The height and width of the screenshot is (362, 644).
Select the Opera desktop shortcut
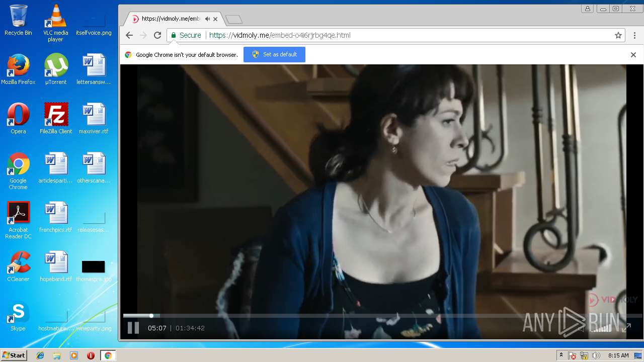(x=18, y=119)
